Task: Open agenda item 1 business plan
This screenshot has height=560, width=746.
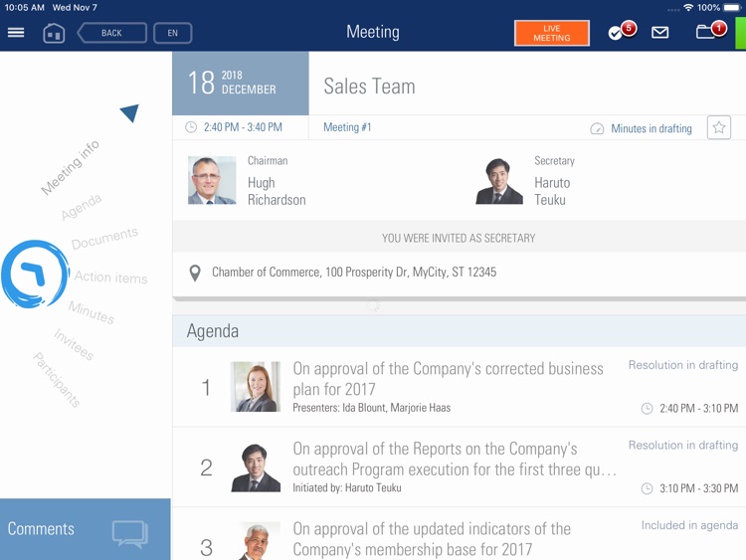Action: [460, 387]
